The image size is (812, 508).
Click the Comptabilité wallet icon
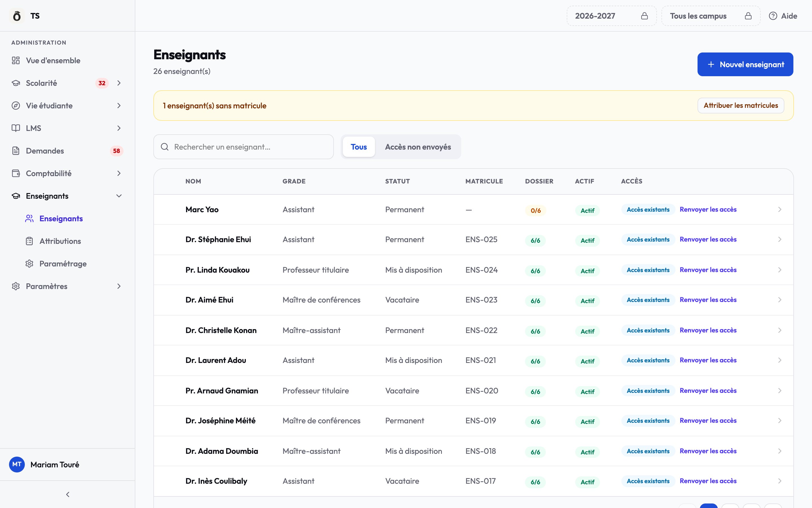(16, 173)
